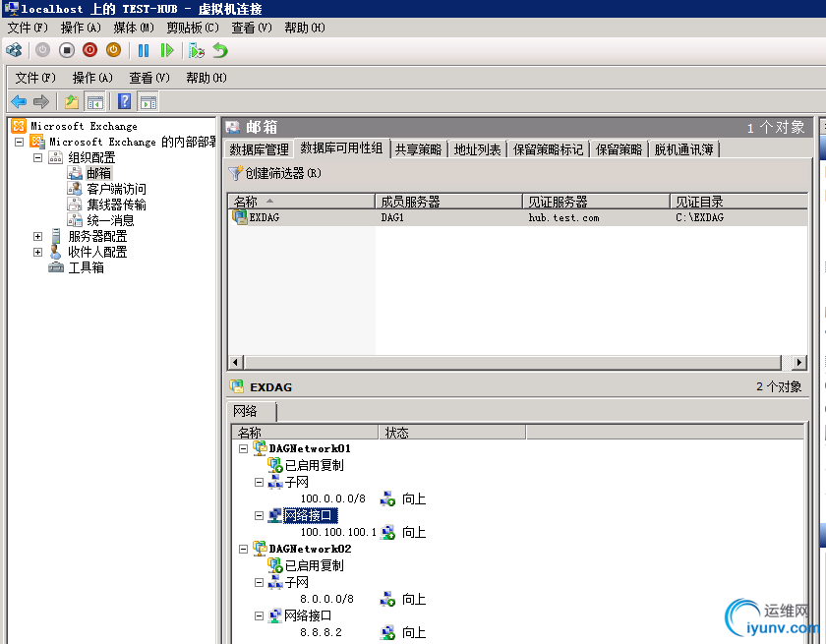Sort by the 成员服务器 column header
826x644 pixels.
(448, 202)
